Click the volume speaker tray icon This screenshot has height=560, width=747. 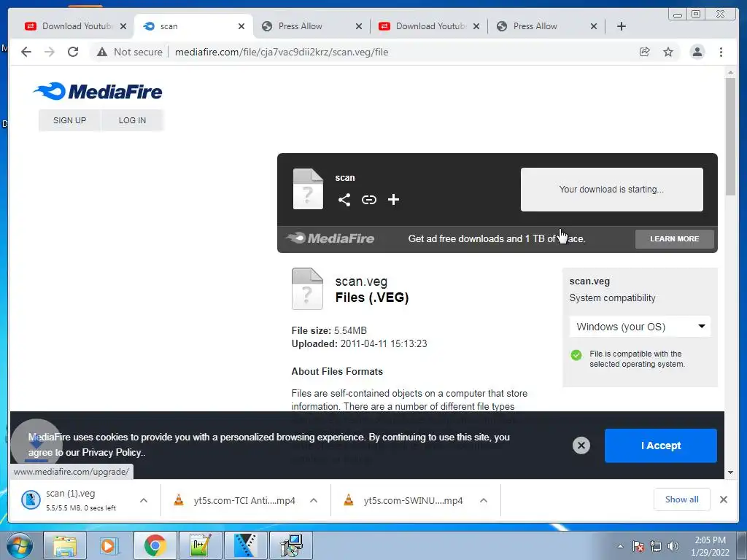tap(673, 546)
